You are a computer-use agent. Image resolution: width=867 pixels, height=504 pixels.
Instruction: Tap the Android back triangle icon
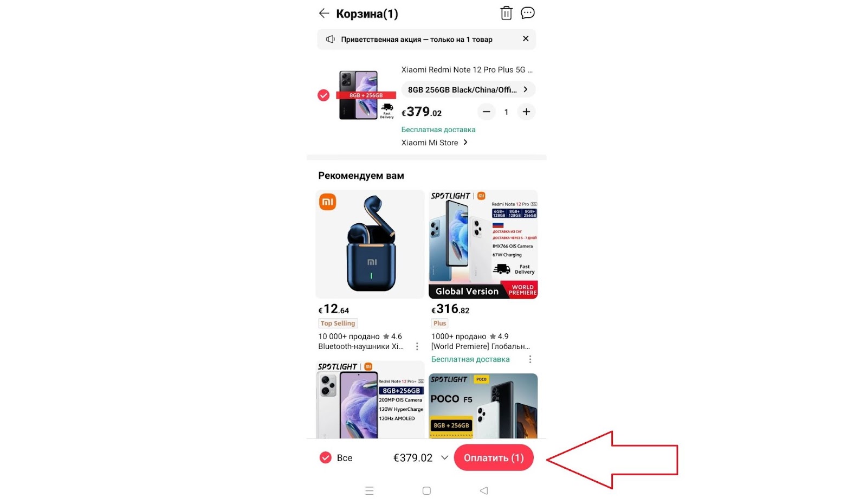pos(484,491)
